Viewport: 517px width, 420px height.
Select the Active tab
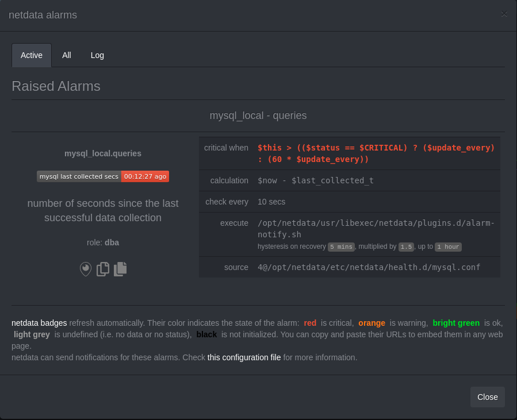31,55
